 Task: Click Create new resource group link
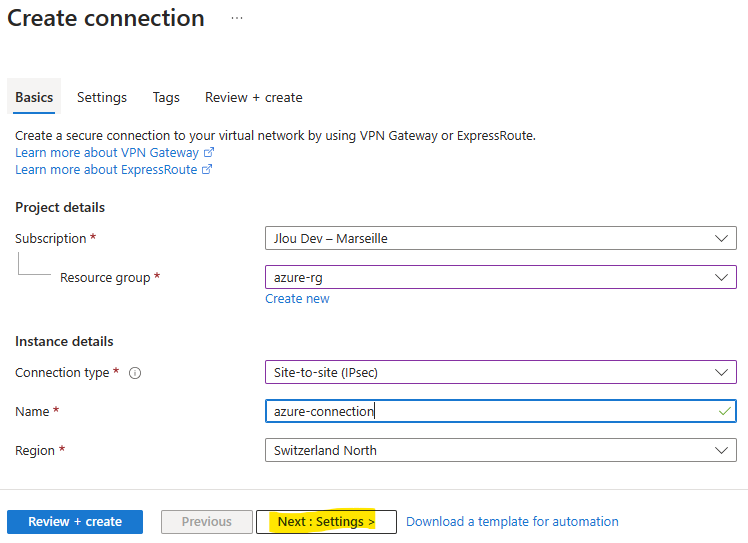coord(297,299)
